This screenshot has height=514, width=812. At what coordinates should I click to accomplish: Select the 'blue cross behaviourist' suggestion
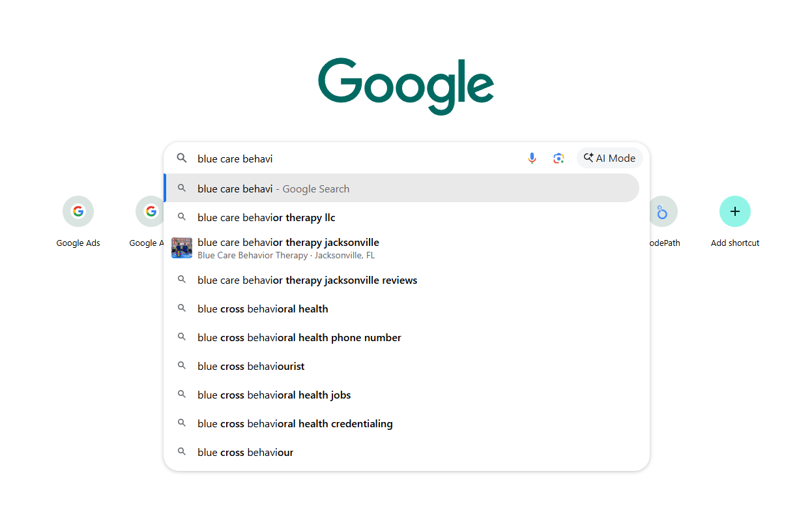click(x=401, y=365)
